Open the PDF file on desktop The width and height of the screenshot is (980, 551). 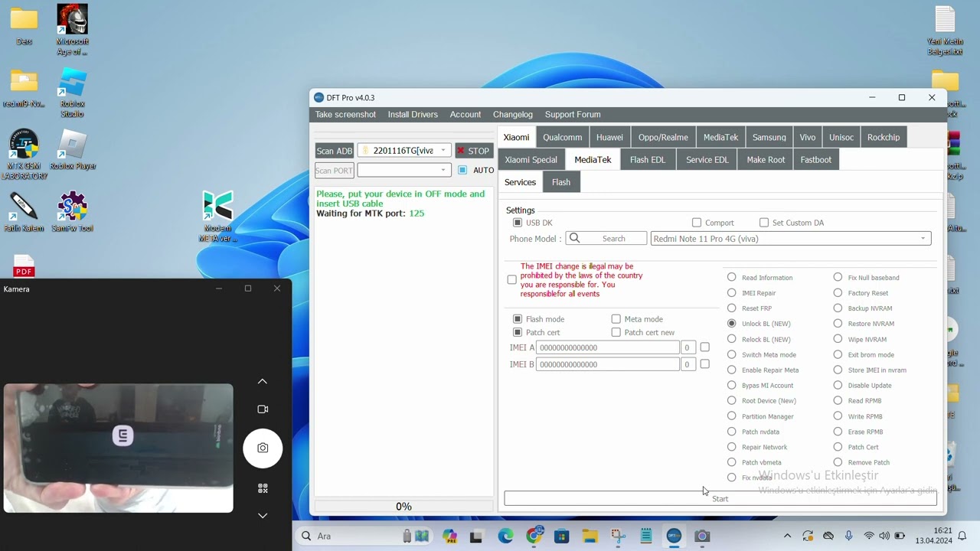point(24,266)
